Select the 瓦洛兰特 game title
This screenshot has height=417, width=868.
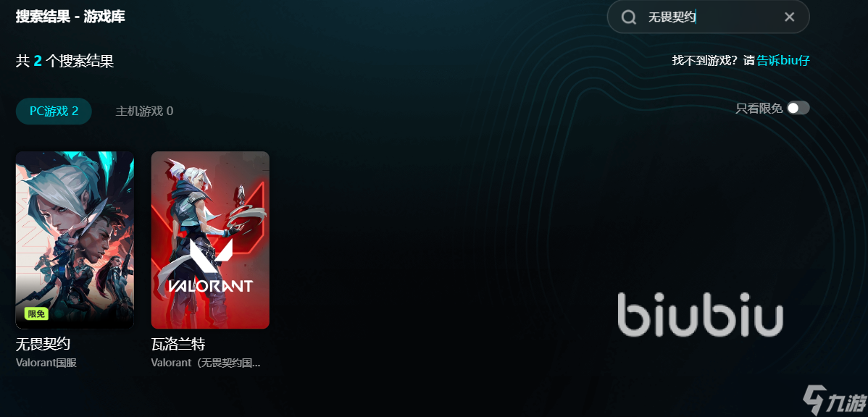tap(178, 345)
